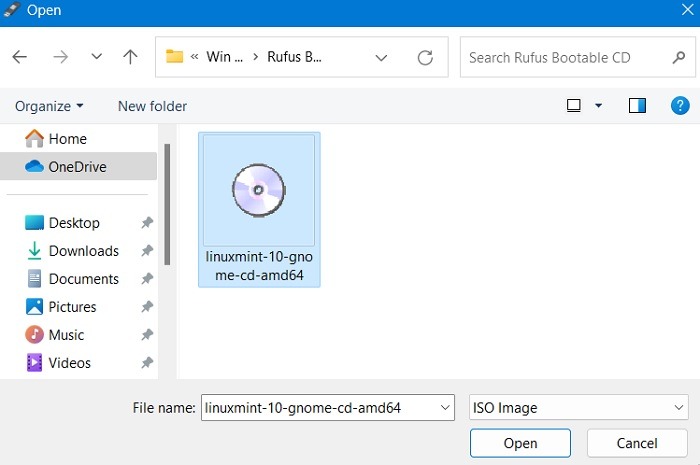This screenshot has height=465, width=700.
Task: Click the Rufus USB icon in title bar
Action: pos(11,10)
